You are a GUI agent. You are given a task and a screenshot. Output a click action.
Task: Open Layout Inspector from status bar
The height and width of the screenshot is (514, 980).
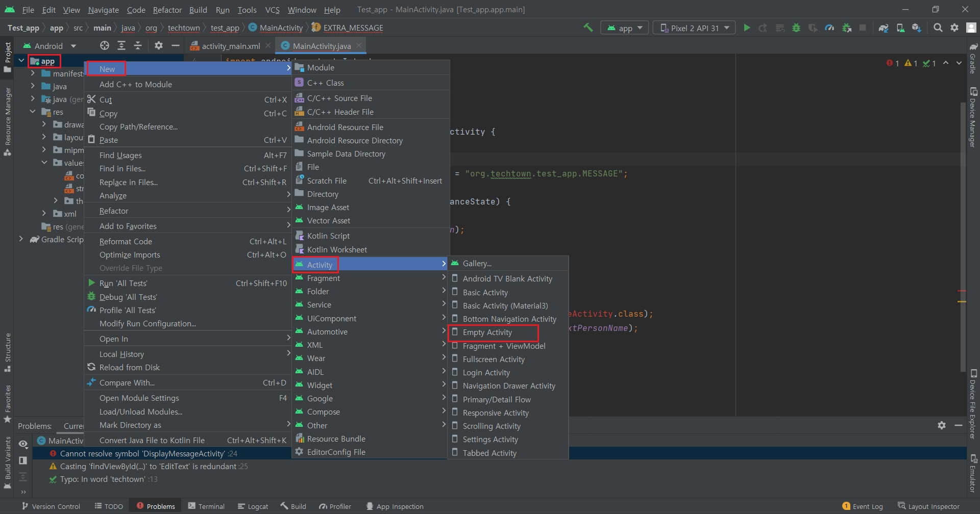(929, 506)
